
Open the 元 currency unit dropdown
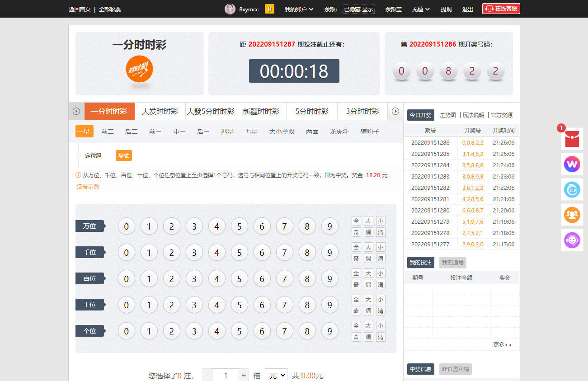tap(276, 375)
